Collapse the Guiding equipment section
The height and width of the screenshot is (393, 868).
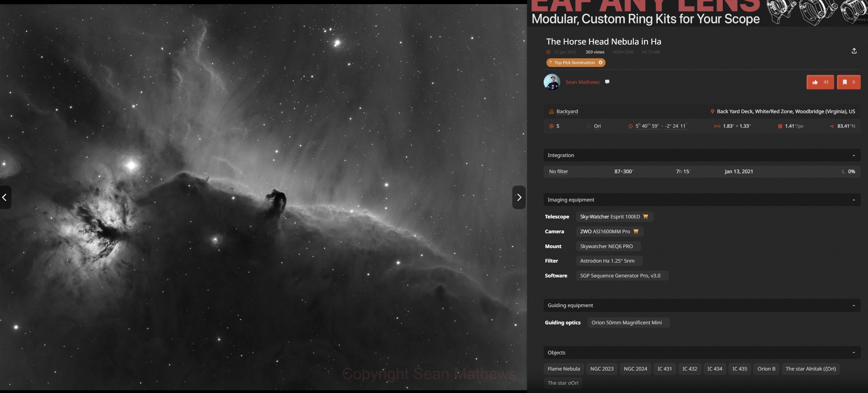[853, 305]
